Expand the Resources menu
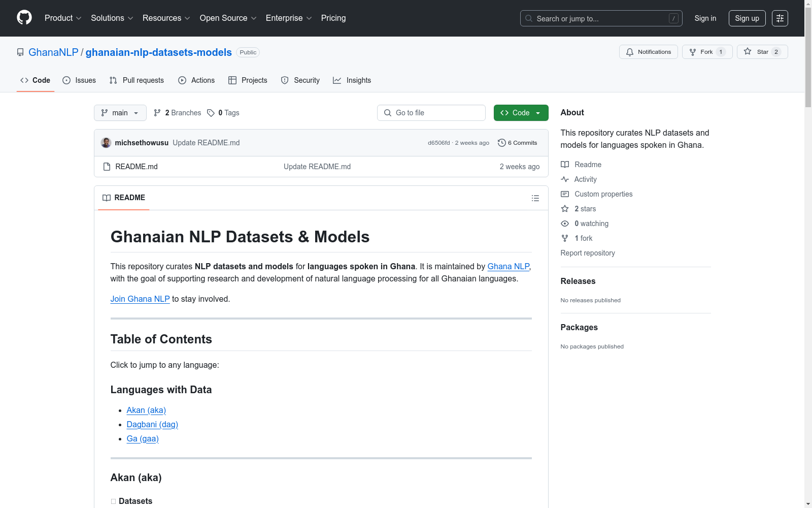 pyautogui.click(x=166, y=18)
